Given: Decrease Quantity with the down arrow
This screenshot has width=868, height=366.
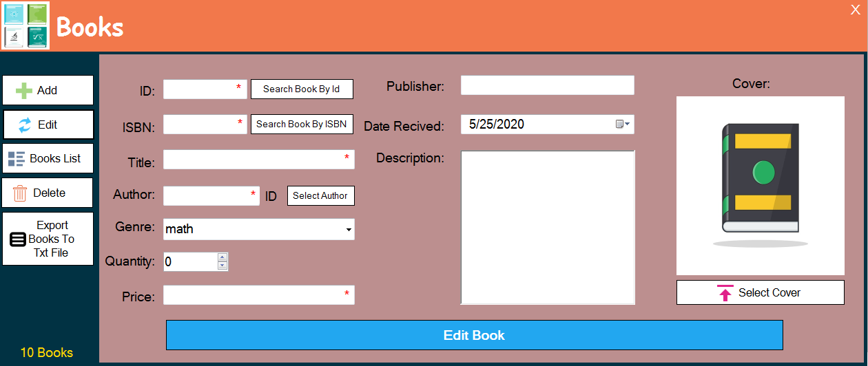Looking at the screenshot, I should 222,266.
